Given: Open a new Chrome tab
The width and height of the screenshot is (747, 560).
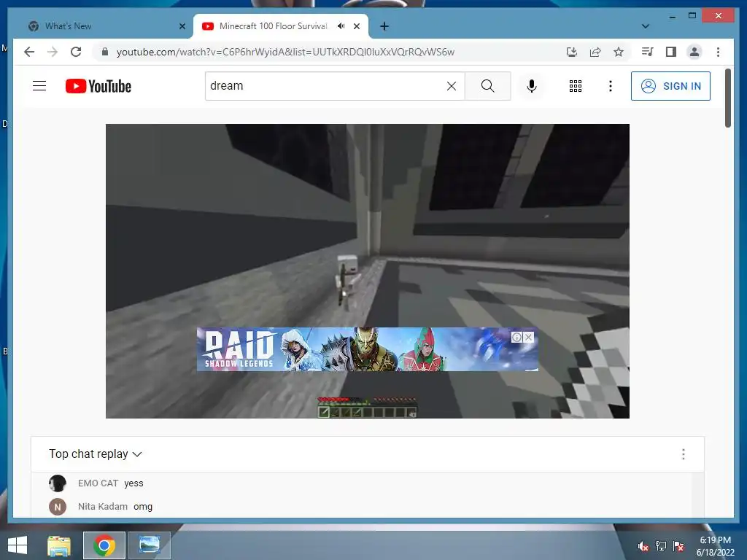Looking at the screenshot, I should pyautogui.click(x=384, y=26).
